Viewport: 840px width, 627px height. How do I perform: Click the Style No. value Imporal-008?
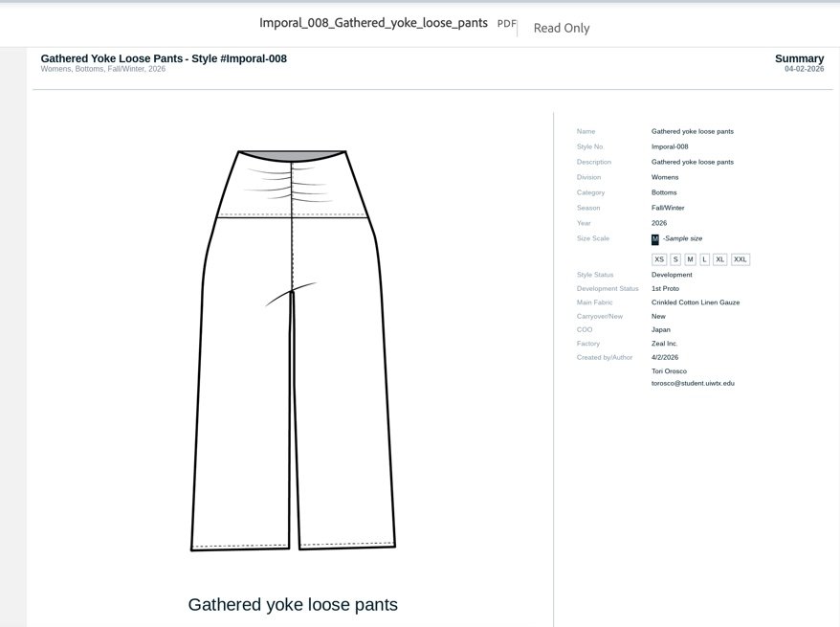[x=670, y=146]
